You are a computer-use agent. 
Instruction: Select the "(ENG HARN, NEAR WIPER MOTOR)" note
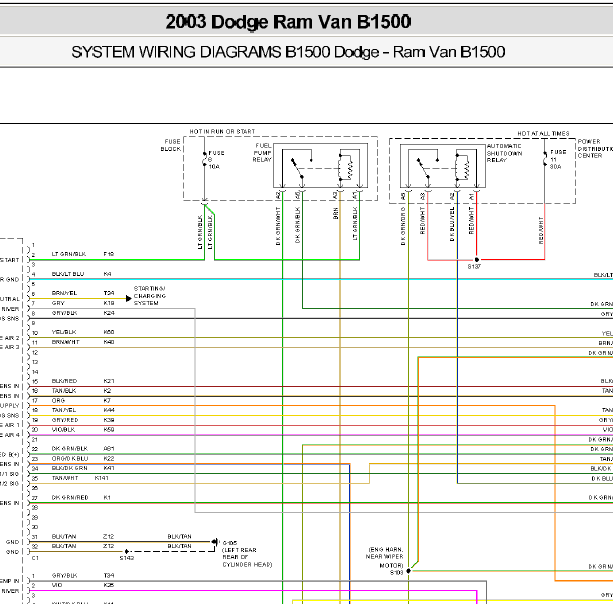(384, 557)
